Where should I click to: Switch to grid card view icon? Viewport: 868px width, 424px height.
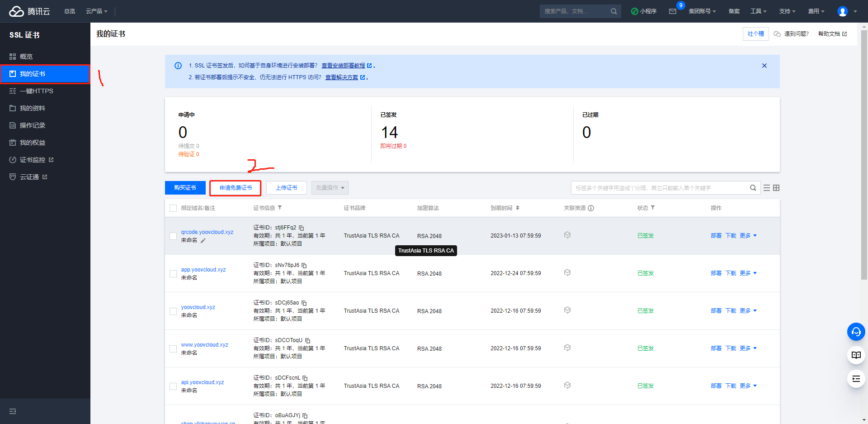tap(776, 188)
